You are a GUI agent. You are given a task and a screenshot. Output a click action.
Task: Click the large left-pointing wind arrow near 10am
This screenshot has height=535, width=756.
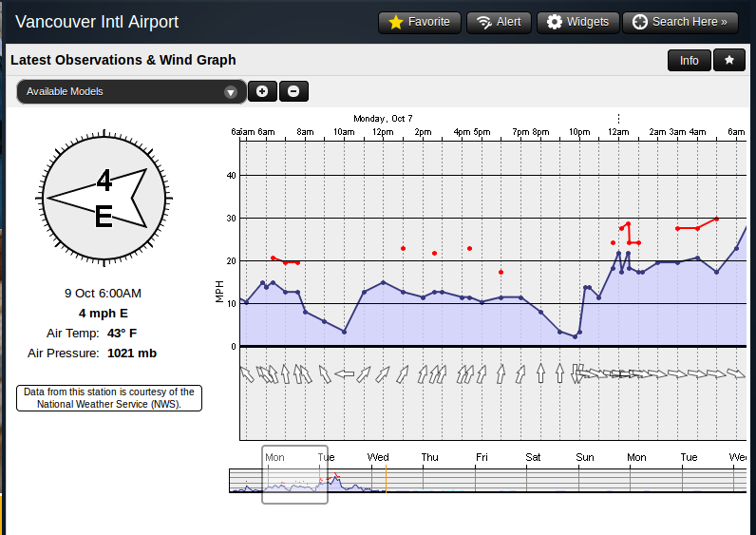[344, 373]
